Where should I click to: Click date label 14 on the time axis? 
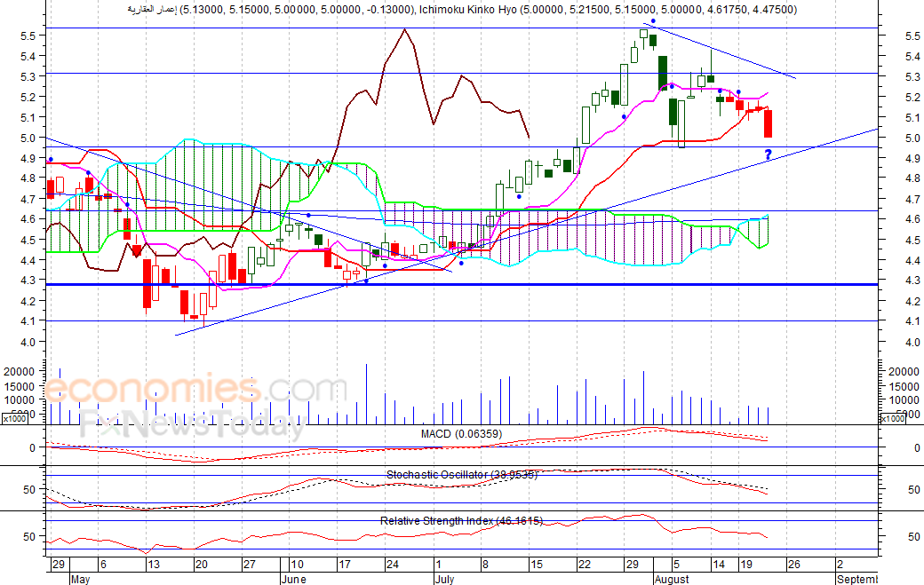tap(719, 565)
